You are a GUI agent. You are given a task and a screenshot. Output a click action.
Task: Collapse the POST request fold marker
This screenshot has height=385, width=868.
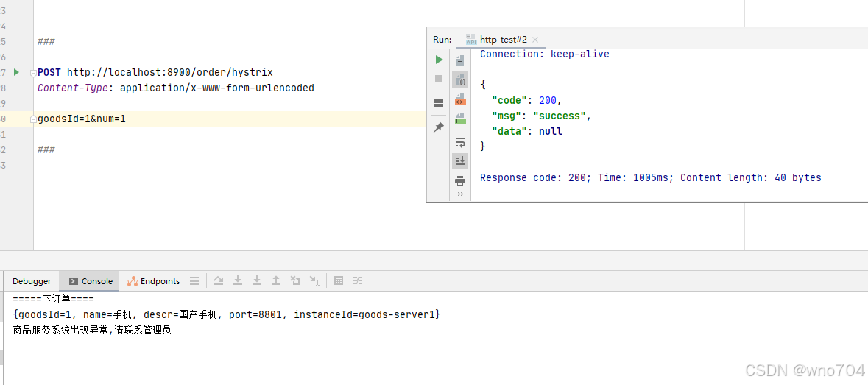pos(34,72)
